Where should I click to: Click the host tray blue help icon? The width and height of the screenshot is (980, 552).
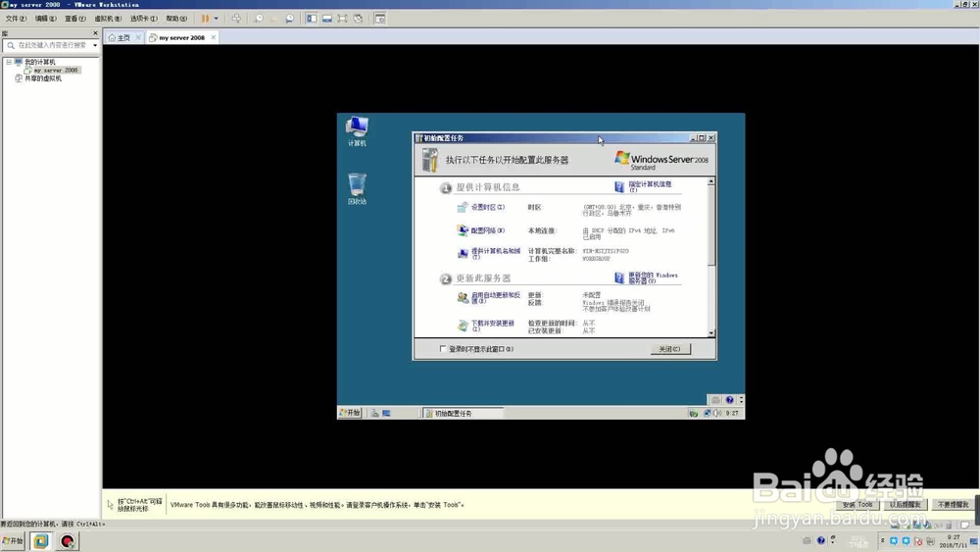821,541
